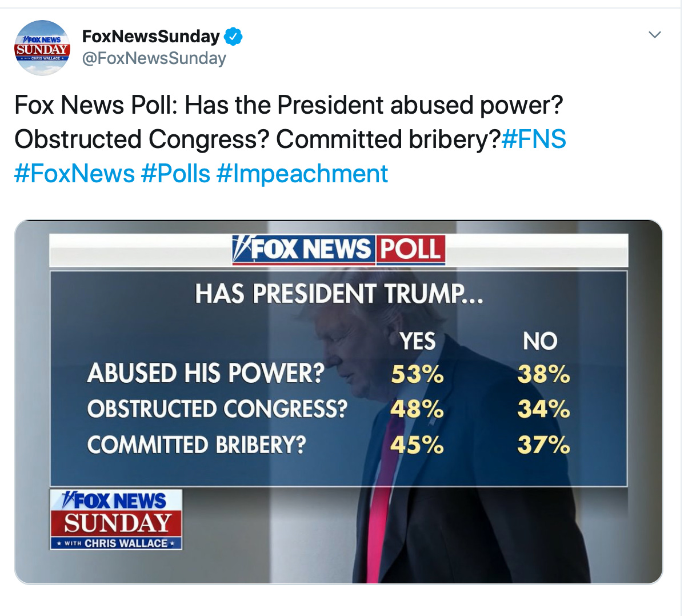Visit the #Polls hashtag
The height and width of the screenshot is (616, 684).
(x=175, y=174)
